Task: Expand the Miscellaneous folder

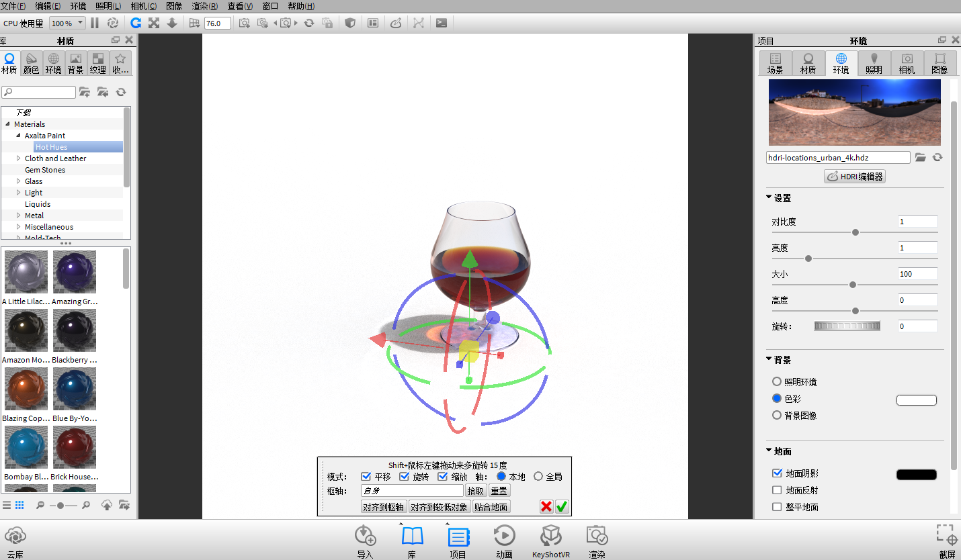Action: 19,227
